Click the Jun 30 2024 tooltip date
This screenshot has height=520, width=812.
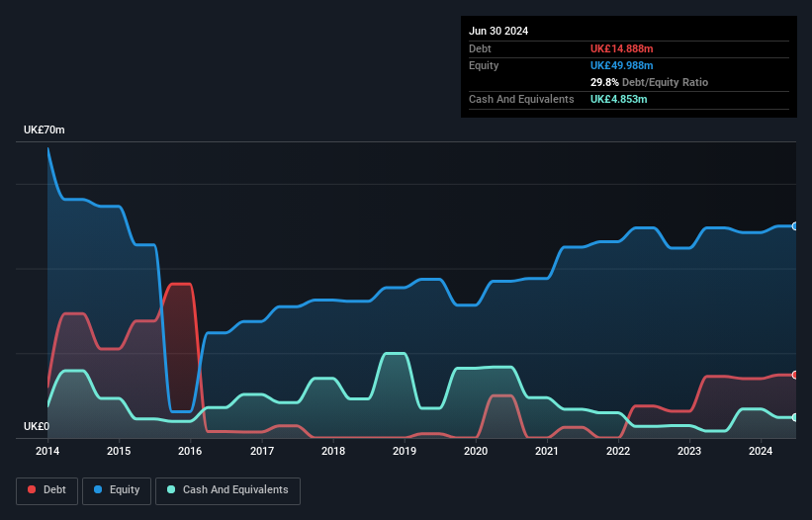click(498, 31)
